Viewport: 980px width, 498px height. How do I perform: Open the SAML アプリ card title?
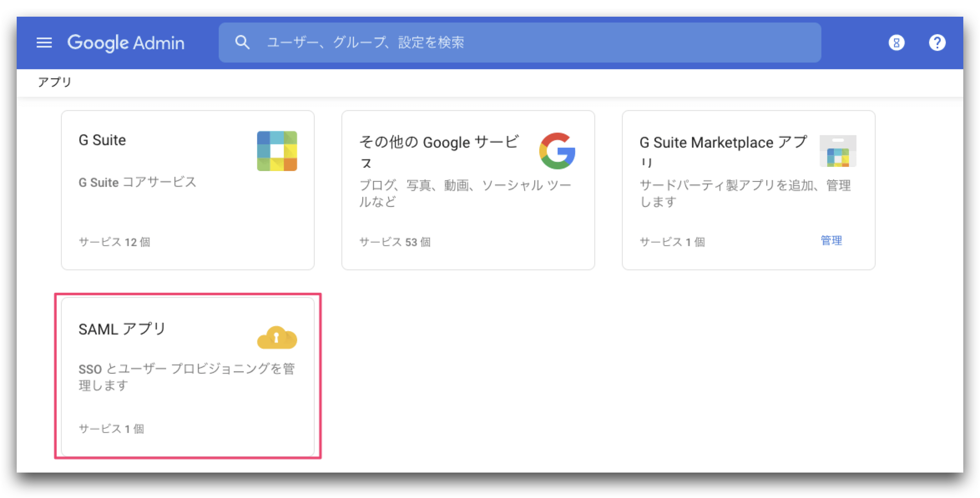pyautogui.click(x=122, y=329)
